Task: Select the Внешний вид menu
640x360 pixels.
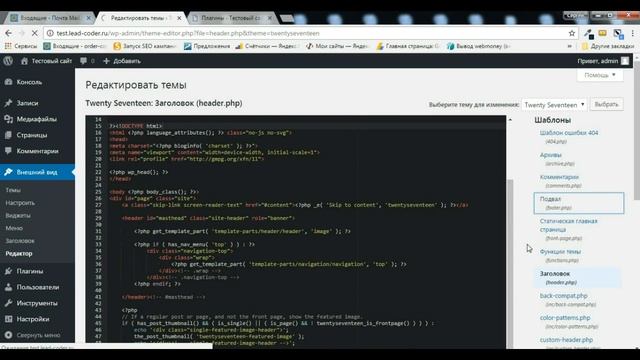Action: click(37, 172)
